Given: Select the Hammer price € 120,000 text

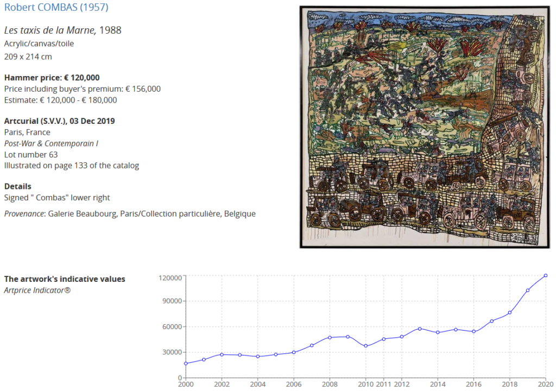Looking at the screenshot, I should [x=52, y=78].
